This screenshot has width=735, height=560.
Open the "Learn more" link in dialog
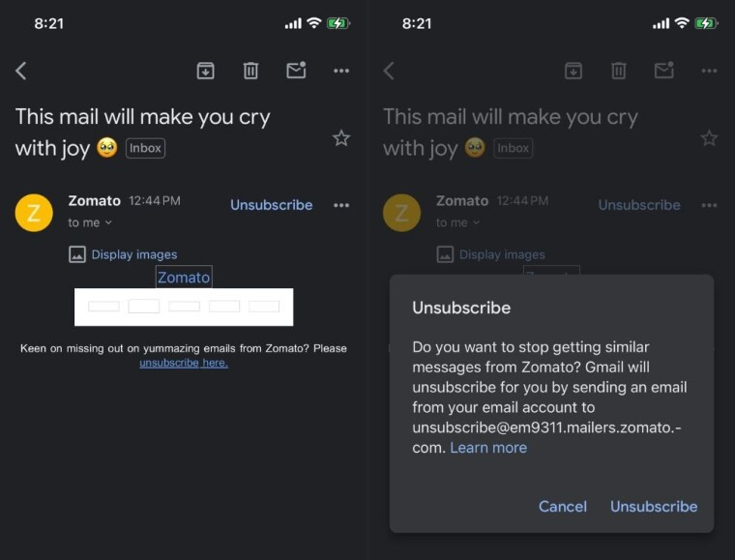(x=488, y=448)
